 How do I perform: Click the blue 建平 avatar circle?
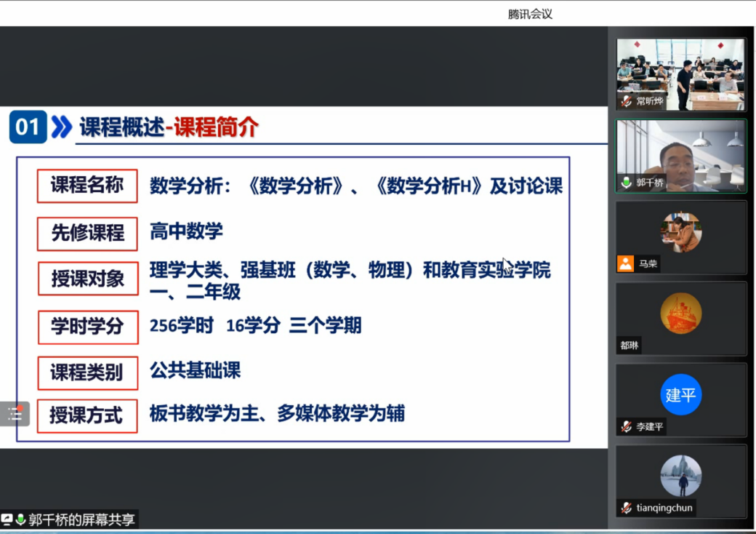pyautogui.click(x=680, y=395)
